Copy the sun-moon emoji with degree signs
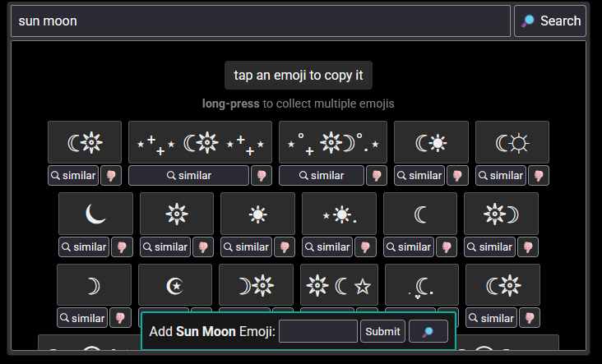The width and height of the screenshot is (602, 364). (x=333, y=142)
